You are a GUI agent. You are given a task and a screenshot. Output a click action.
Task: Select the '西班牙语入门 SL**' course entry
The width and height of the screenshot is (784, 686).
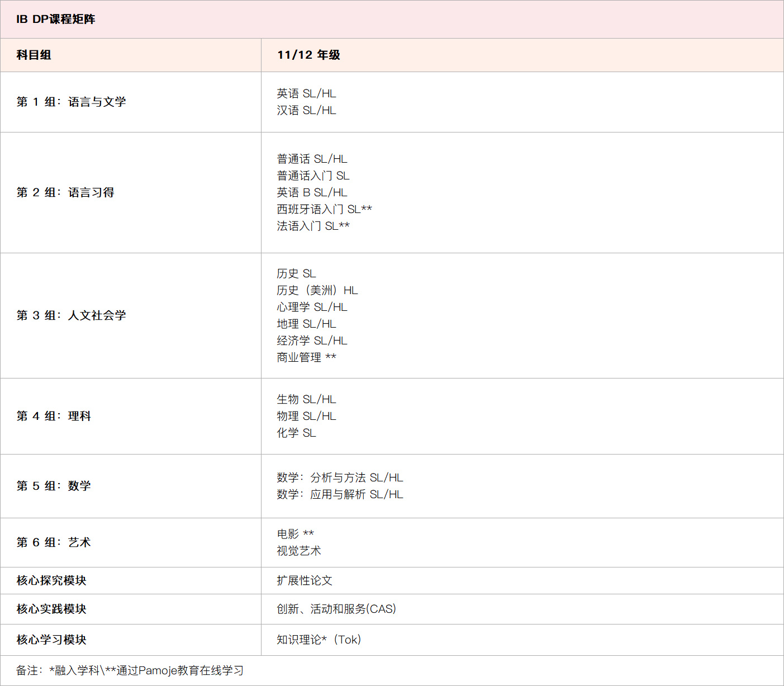click(x=324, y=209)
